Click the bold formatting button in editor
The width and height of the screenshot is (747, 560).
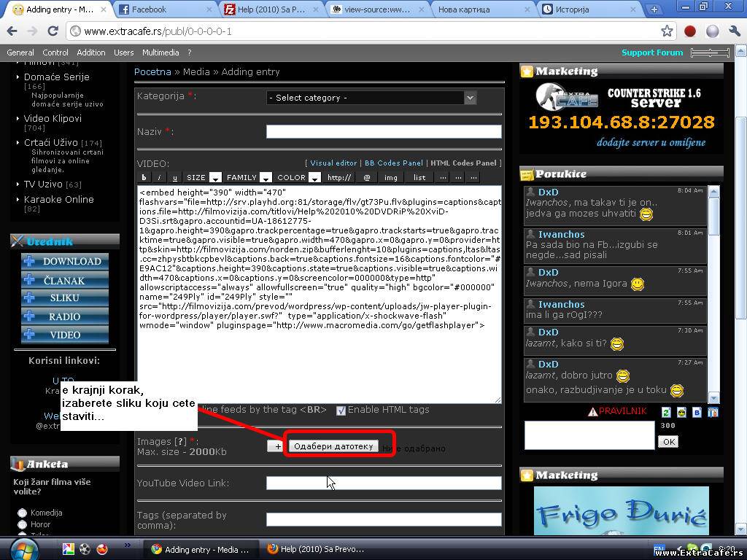[144, 177]
